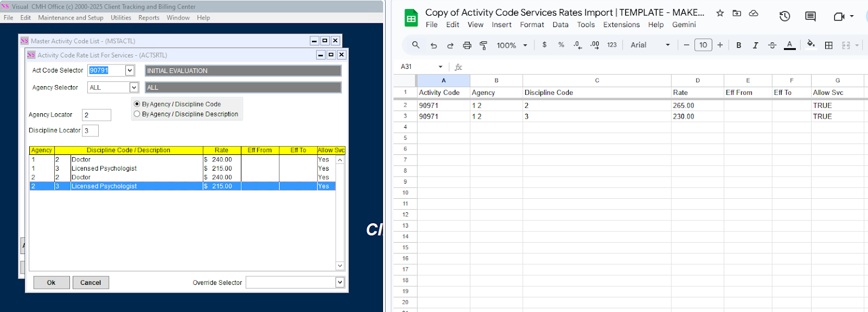Toggle bold formatting

(x=738, y=45)
